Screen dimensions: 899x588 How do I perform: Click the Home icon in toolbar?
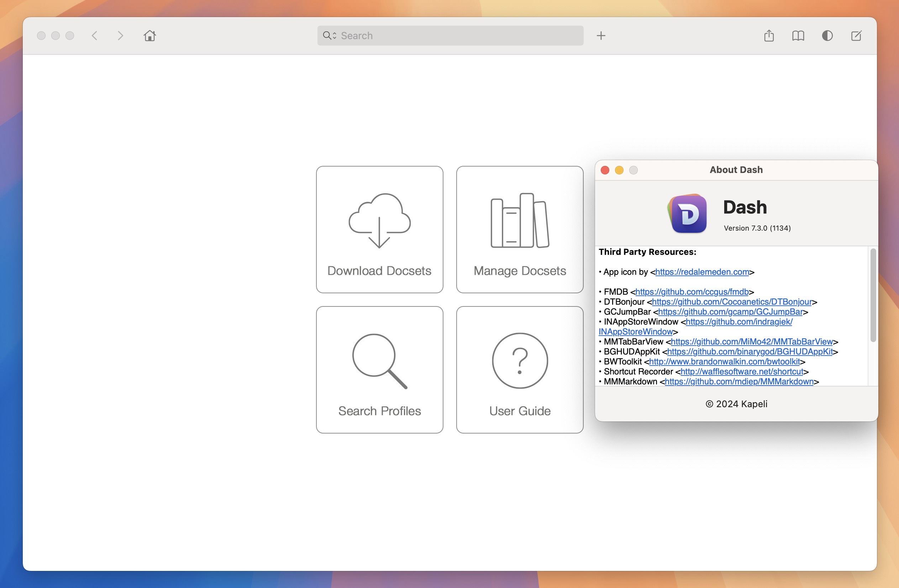149,36
